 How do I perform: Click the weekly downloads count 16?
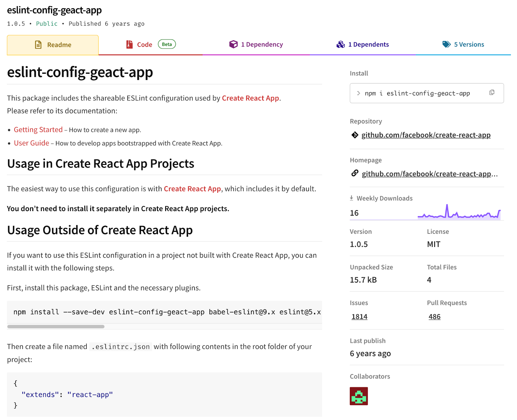click(354, 213)
